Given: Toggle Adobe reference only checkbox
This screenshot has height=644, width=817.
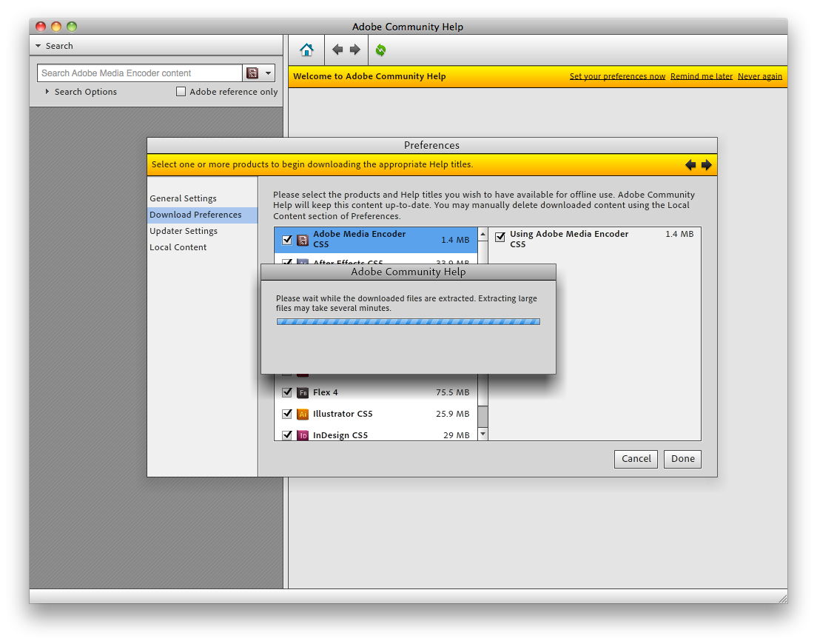Looking at the screenshot, I should [x=181, y=92].
